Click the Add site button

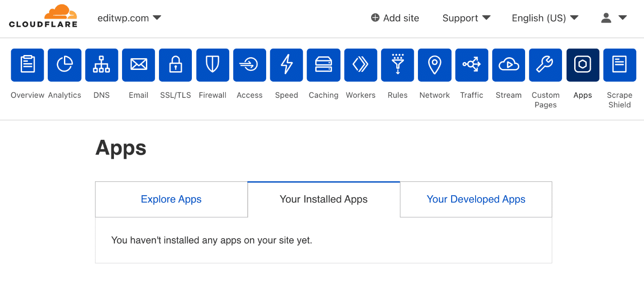pos(395,18)
